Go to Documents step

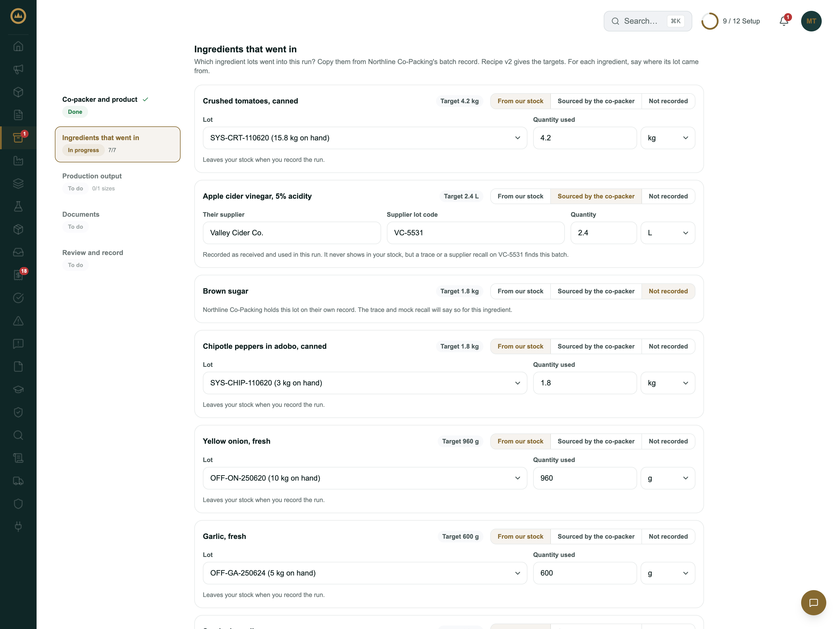click(117, 220)
